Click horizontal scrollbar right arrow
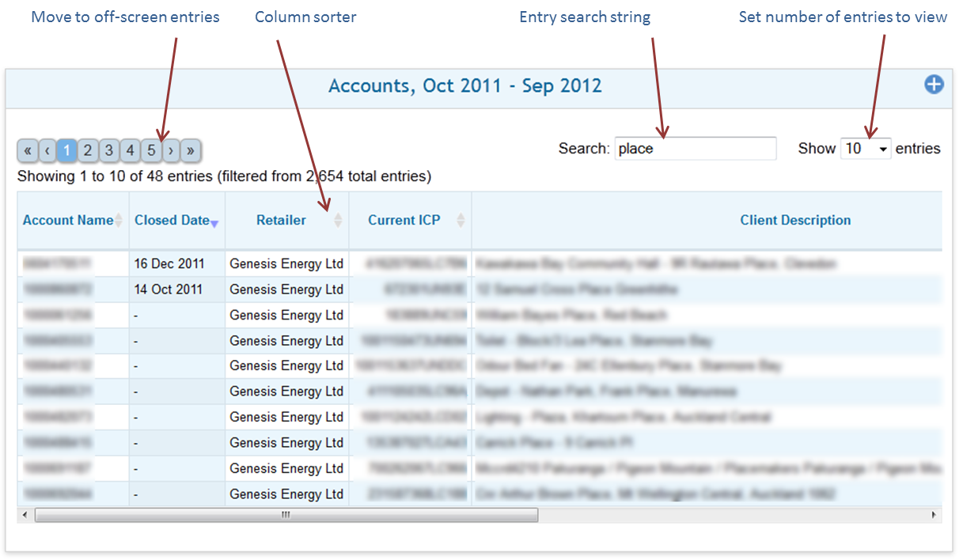 pyautogui.click(x=935, y=515)
